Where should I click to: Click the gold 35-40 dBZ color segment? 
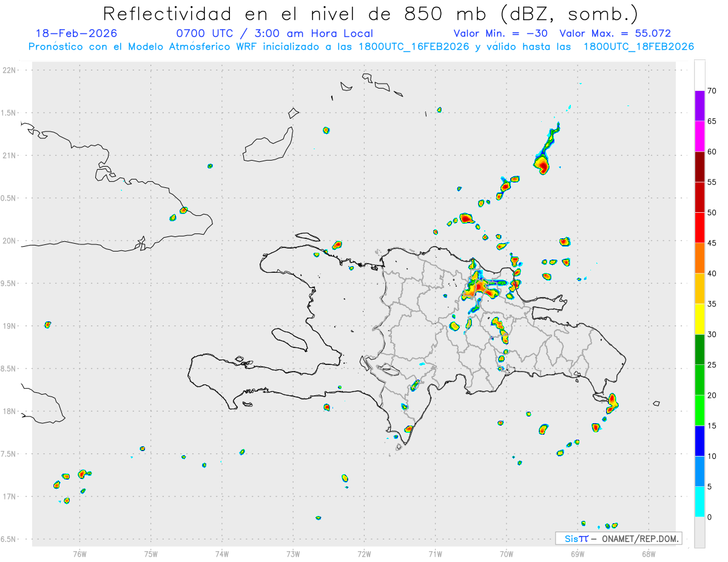click(x=699, y=289)
